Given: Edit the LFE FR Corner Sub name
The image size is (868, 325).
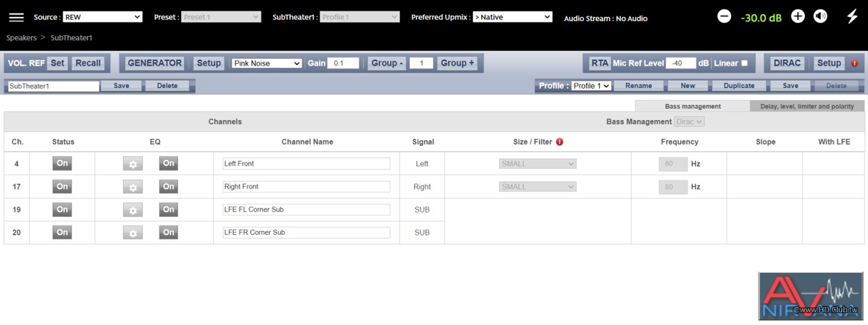Looking at the screenshot, I should tap(307, 233).
